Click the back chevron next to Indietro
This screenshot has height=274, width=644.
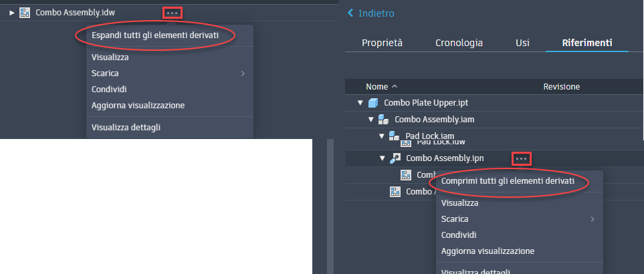tap(350, 13)
